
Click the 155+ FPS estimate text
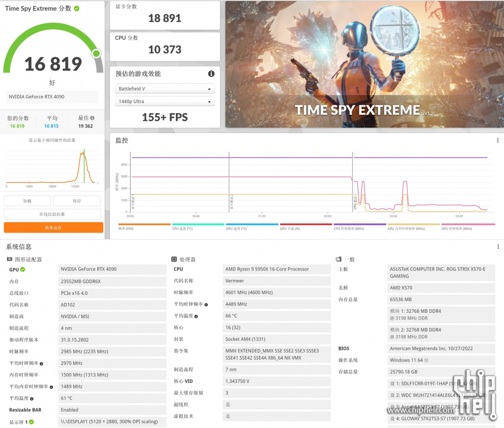[165, 117]
